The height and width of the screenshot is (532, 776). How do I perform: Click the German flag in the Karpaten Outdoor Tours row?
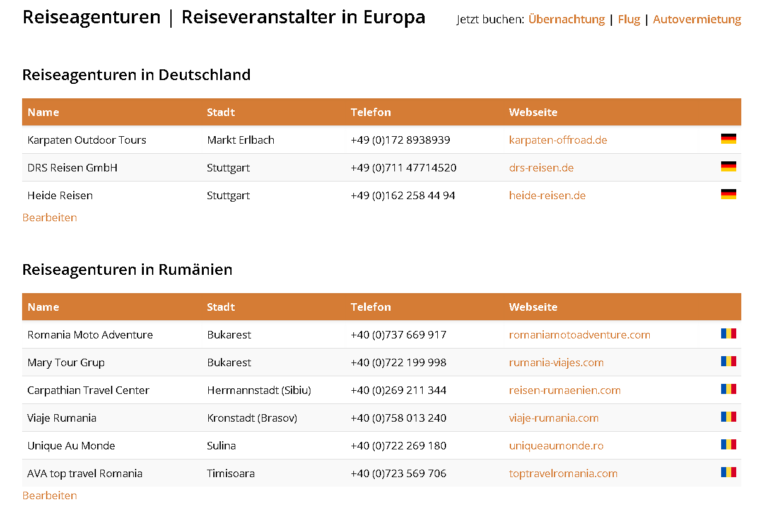coord(728,139)
